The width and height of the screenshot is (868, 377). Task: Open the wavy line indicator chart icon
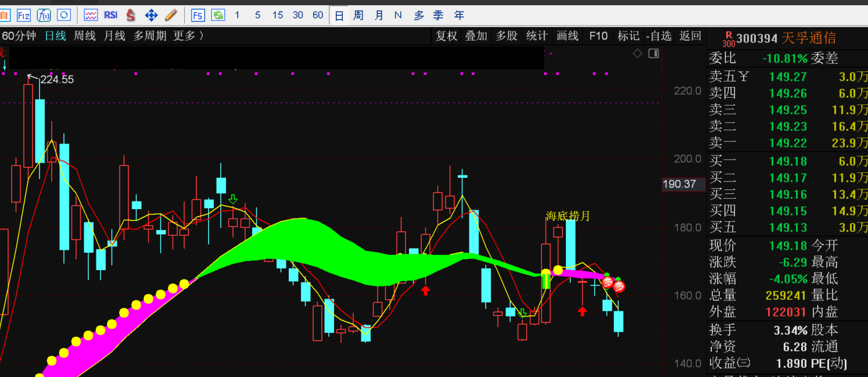click(x=91, y=15)
